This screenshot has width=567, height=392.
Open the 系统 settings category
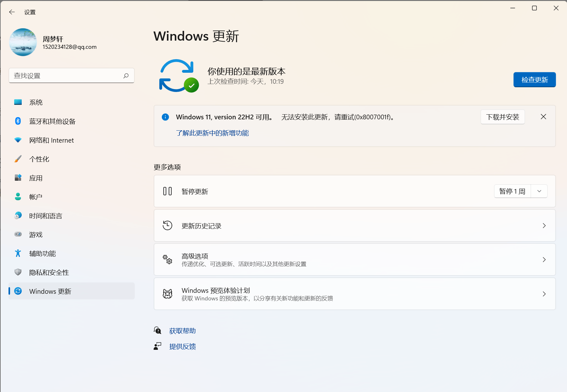tap(71, 102)
